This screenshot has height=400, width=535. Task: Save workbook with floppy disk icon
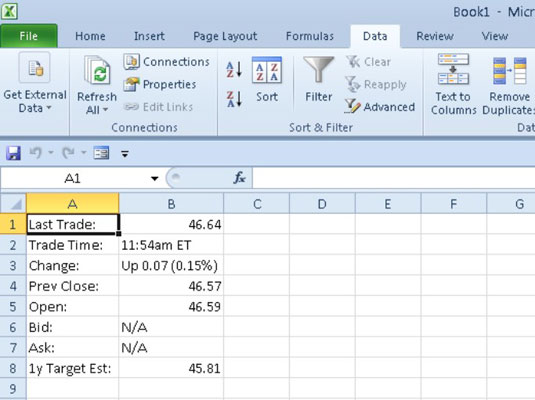point(13,153)
